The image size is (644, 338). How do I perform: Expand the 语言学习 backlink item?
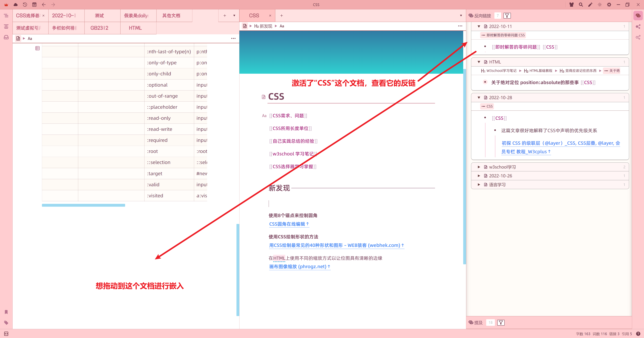click(x=479, y=184)
